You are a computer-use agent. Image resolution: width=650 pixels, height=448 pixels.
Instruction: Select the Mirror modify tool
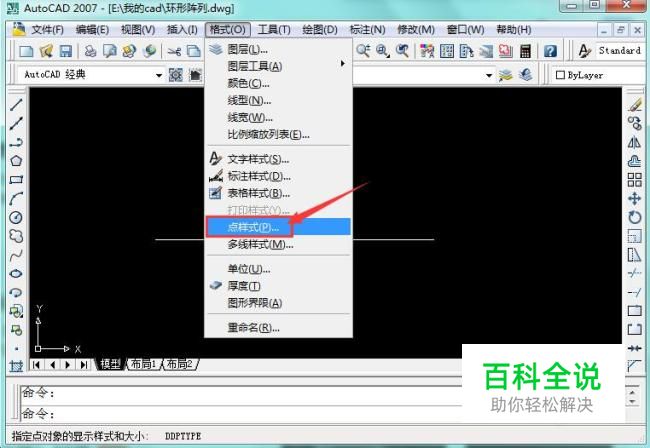click(634, 142)
